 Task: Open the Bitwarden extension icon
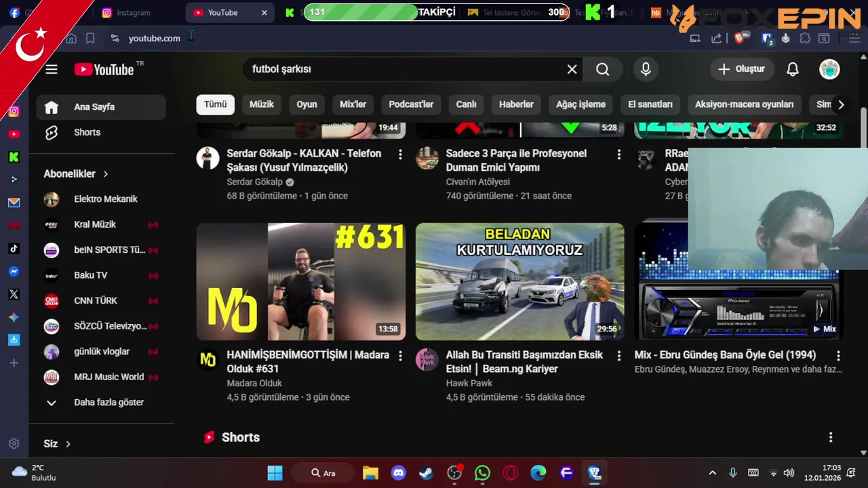767,39
